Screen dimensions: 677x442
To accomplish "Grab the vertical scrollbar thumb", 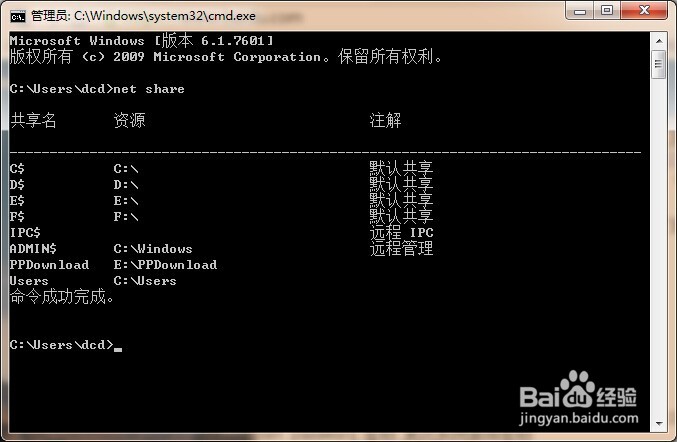I will pos(658,64).
